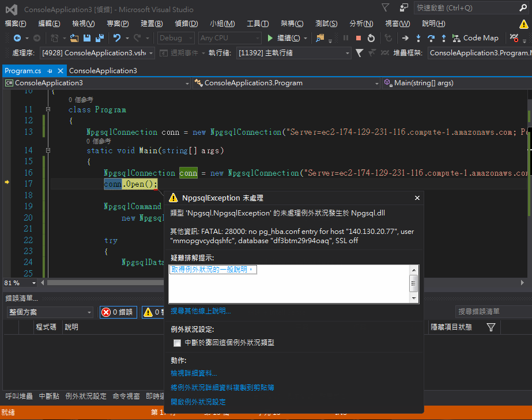Save the current file with Save icon
The width and height of the screenshot is (532, 420).
point(87,38)
